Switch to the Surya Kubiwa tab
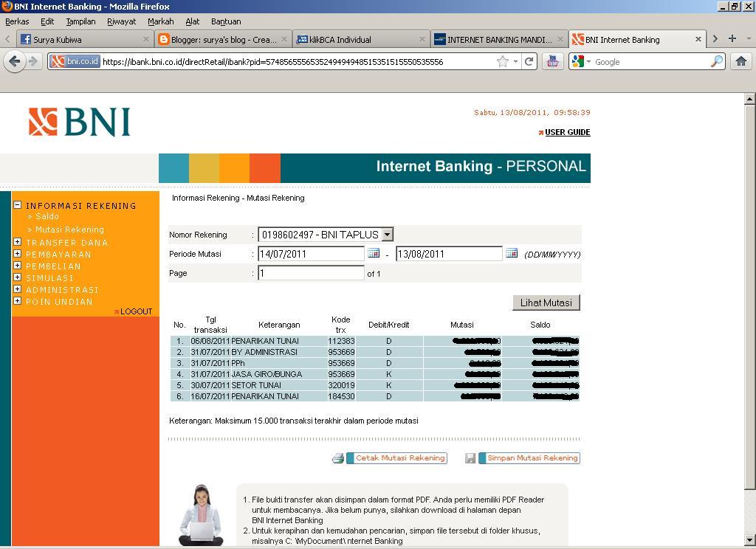 tap(85, 40)
